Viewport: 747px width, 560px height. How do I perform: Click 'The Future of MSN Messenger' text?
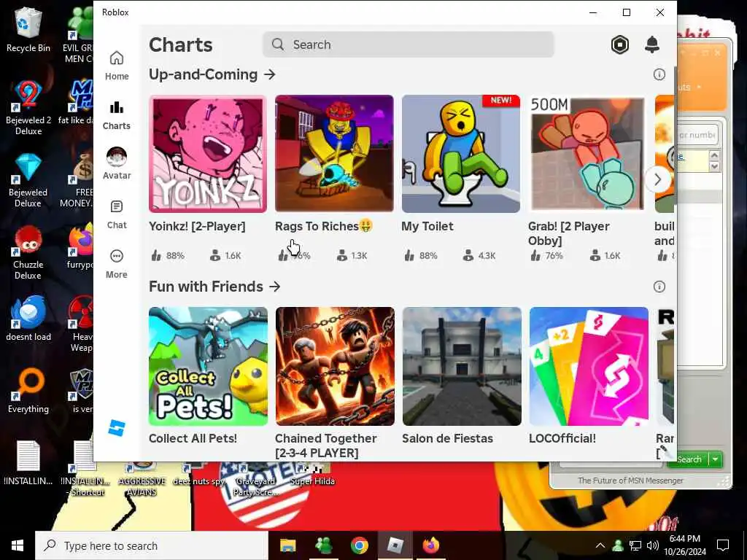[x=630, y=481]
